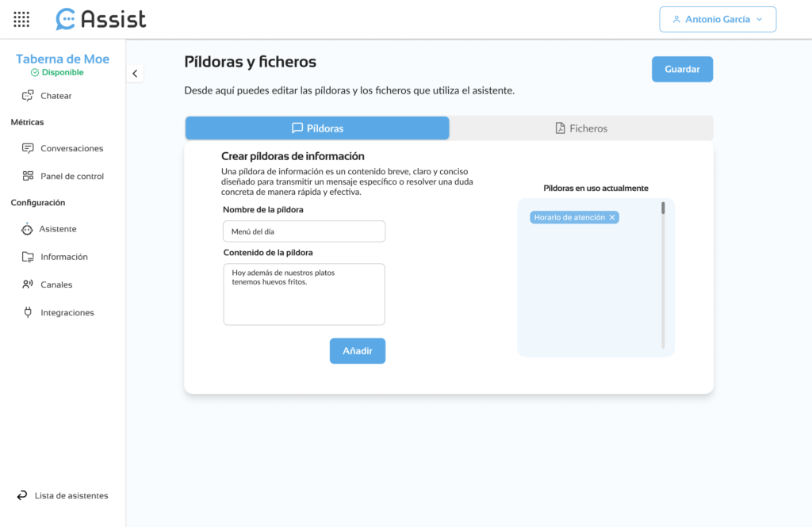
Task: Select the Píldoras tab
Action: coord(317,128)
